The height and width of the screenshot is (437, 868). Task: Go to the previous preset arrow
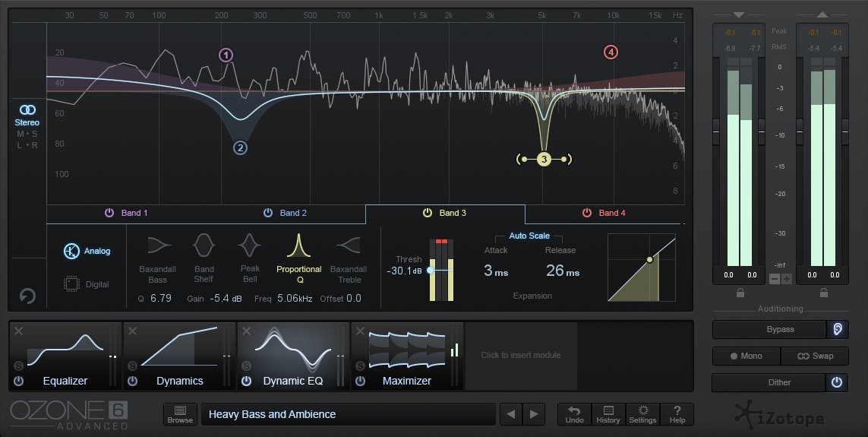(511, 414)
